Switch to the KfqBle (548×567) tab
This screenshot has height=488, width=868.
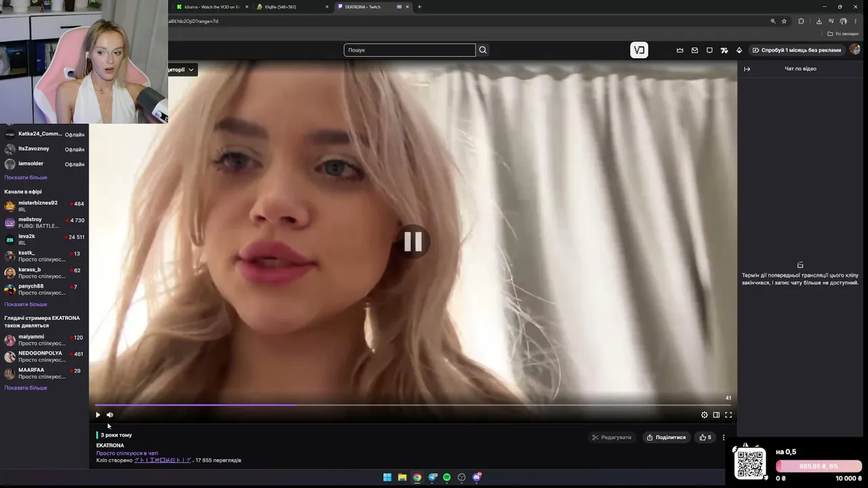pyautogui.click(x=293, y=7)
